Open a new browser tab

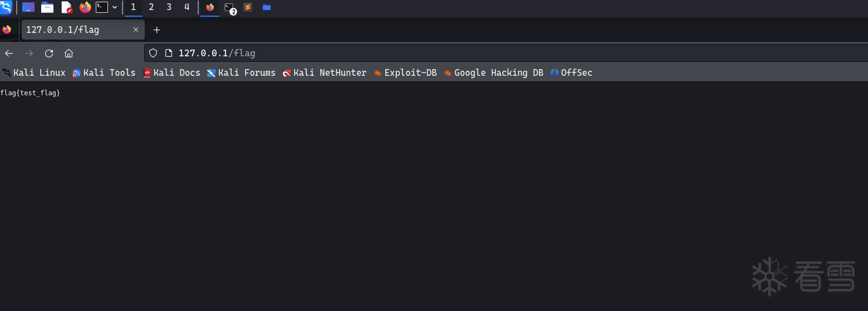tap(156, 30)
